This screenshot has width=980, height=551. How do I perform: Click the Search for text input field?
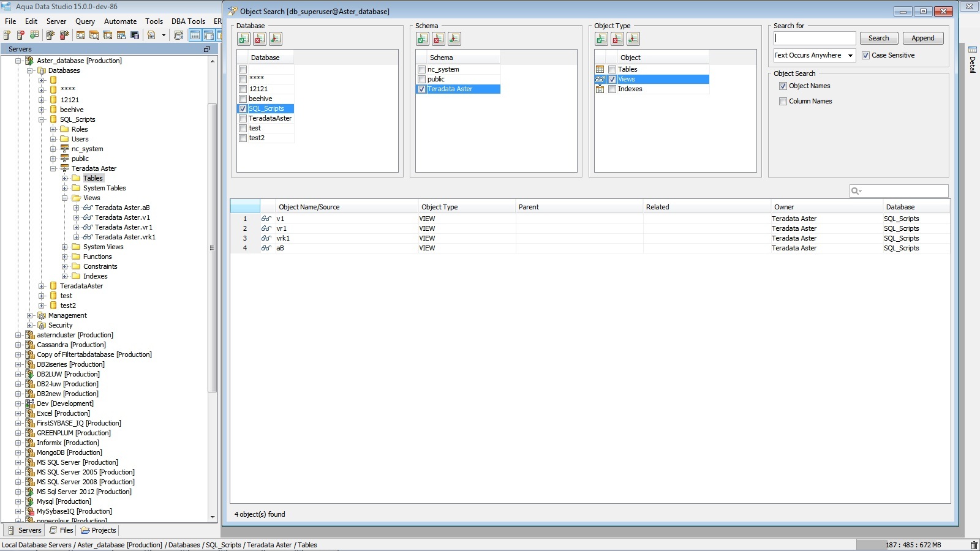point(815,38)
